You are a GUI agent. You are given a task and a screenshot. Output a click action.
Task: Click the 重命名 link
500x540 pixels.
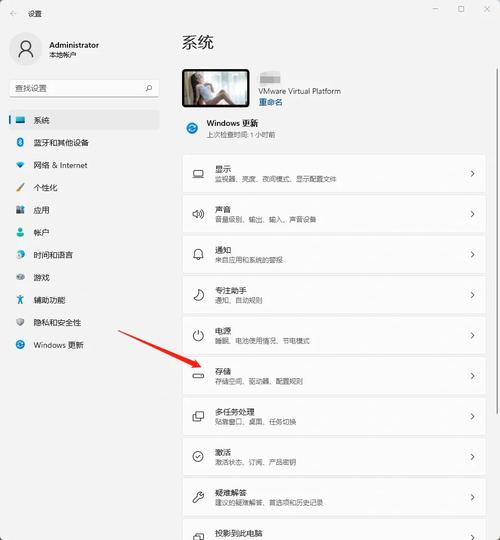pyautogui.click(x=271, y=102)
